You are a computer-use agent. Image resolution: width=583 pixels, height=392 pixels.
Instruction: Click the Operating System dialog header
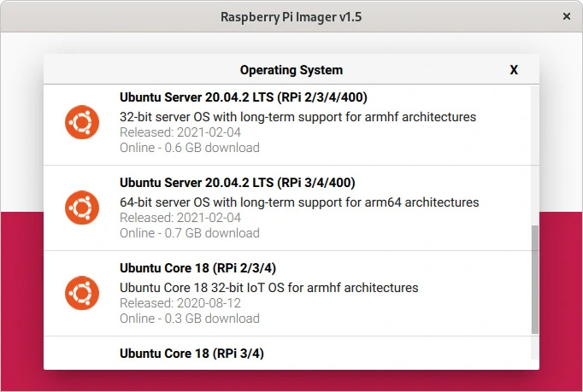coord(291,70)
